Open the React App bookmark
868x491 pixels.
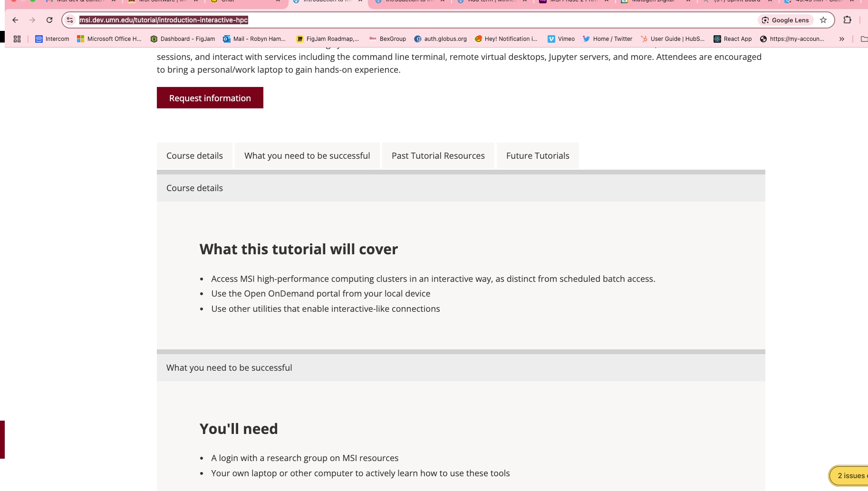(733, 39)
